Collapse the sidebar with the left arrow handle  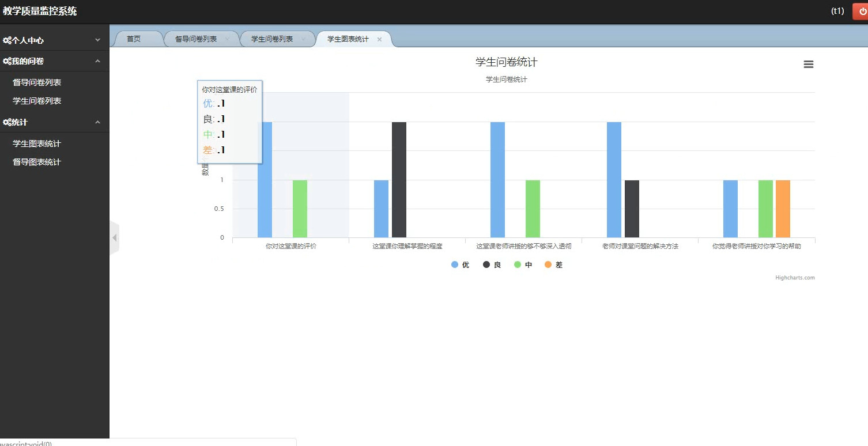coord(114,237)
